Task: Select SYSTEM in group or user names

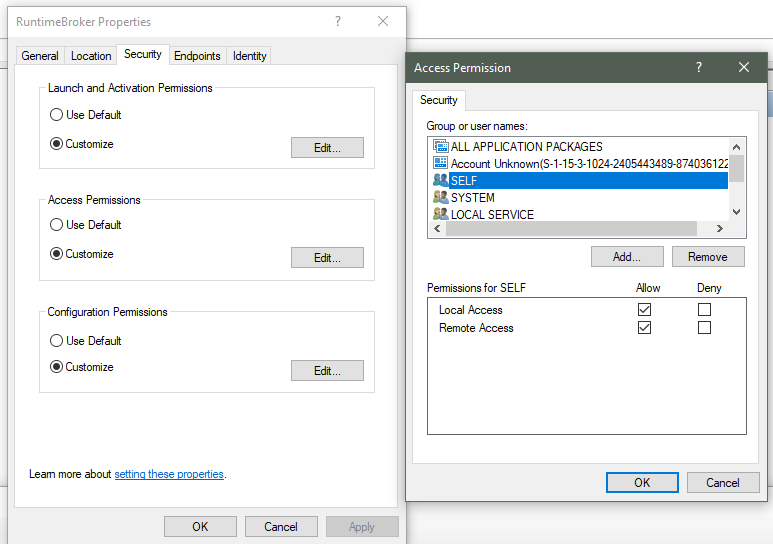Action: pos(472,197)
